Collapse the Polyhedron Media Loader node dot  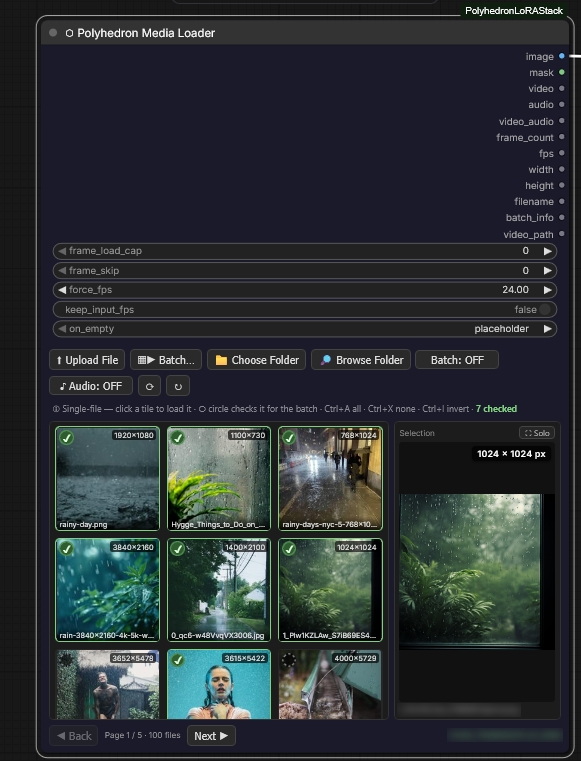[x=53, y=33]
